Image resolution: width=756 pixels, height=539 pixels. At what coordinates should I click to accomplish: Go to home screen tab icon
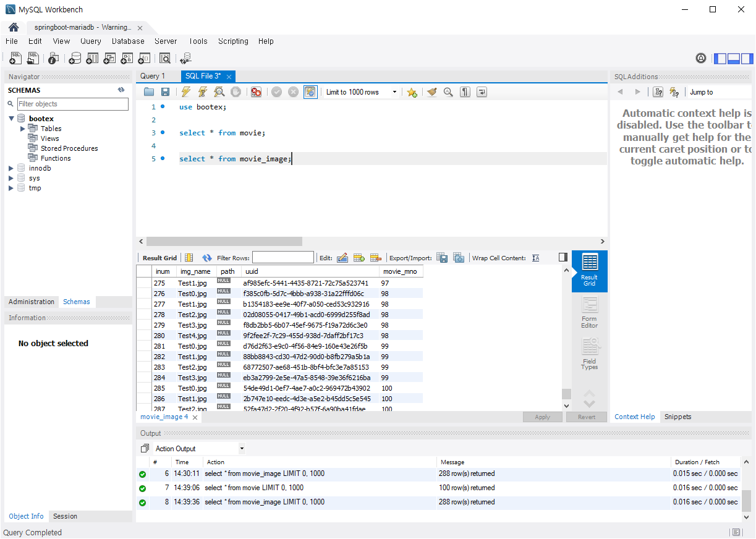coord(13,27)
